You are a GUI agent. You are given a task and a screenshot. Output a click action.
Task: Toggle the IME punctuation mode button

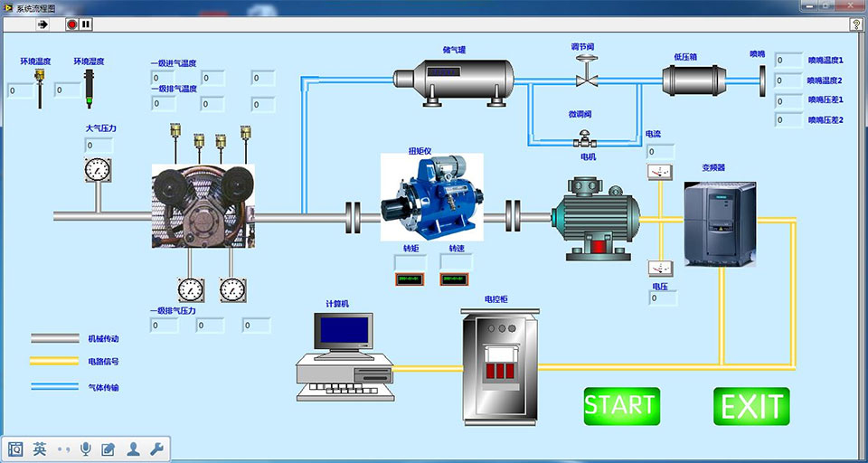pyautogui.click(x=63, y=449)
